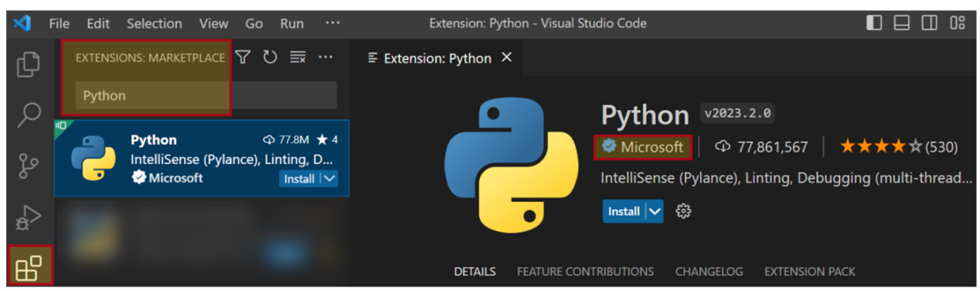Screen dimensions: 980x291
Task: Open the Source Control view
Action: pos(29,166)
